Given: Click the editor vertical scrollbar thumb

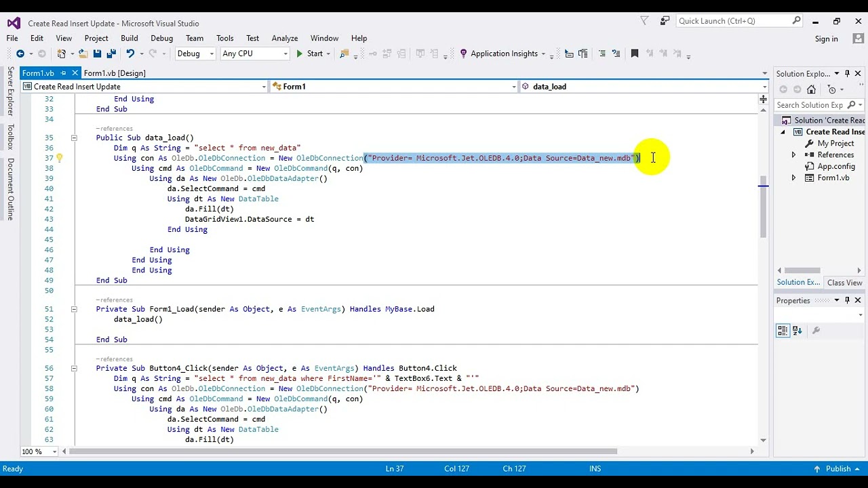Looking at the screenshot, I should pyautogui.click(x=763, y=207).
